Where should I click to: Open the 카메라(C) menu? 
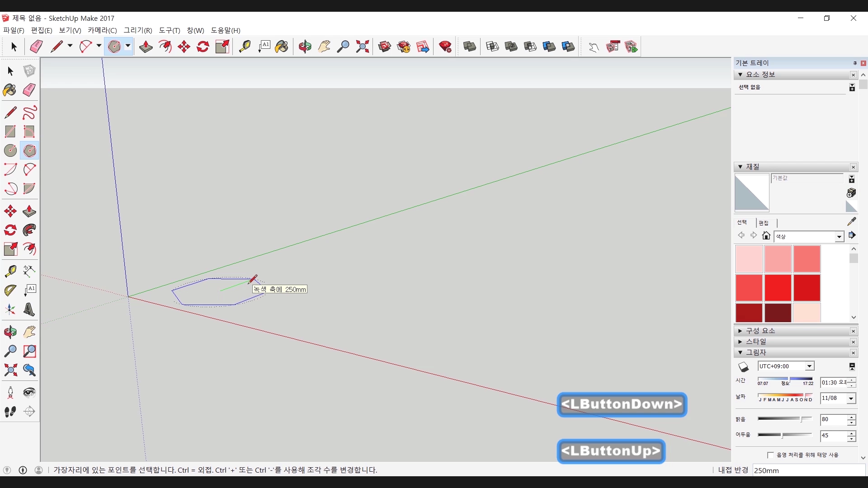102,30
